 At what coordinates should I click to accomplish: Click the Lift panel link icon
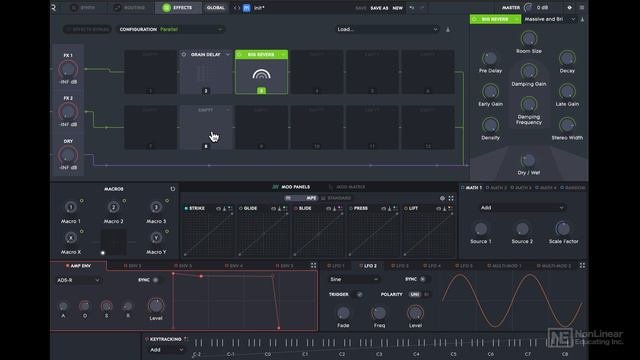(x=438, y=209)
